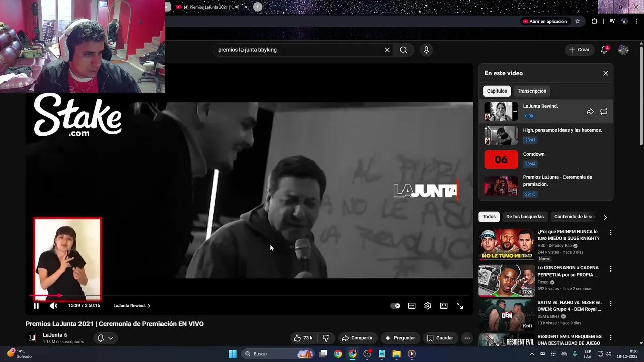644x362 pixels.
Task: Select the Todos filter chip
Action: tap(489, 217)
